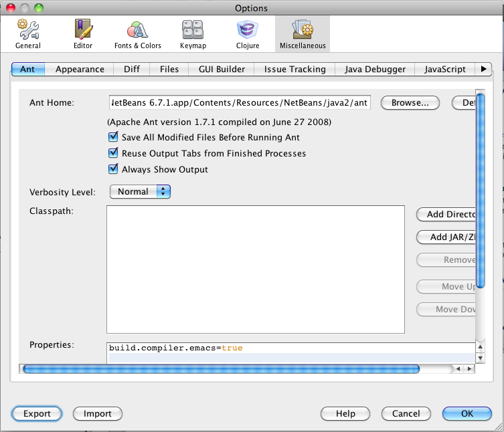Select the Miscellaneous options category
This screenshot has height=432, width=504.
[x=303, y=34]
